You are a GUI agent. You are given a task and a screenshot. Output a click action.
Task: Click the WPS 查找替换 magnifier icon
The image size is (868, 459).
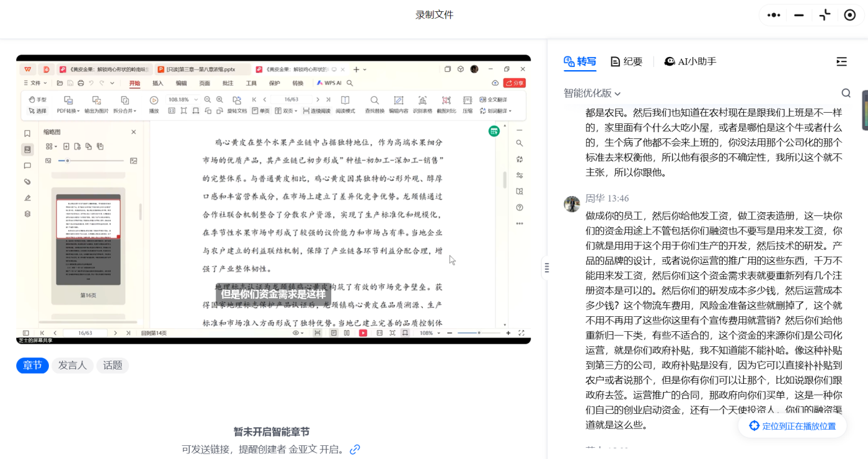[375, 100]
